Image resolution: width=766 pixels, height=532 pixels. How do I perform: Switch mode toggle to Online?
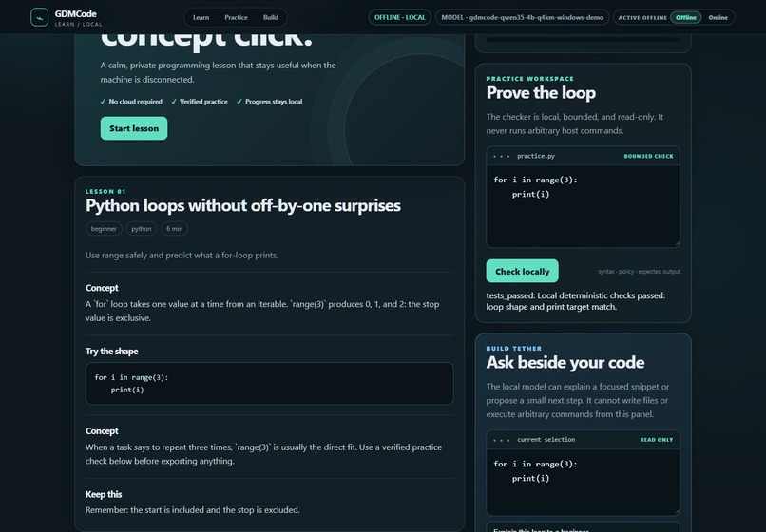tap(718, 17)
